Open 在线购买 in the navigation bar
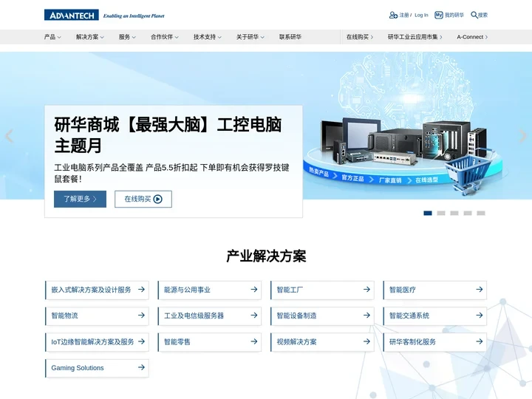The height and width of the screenshot is (399, 532). (360, 37)
